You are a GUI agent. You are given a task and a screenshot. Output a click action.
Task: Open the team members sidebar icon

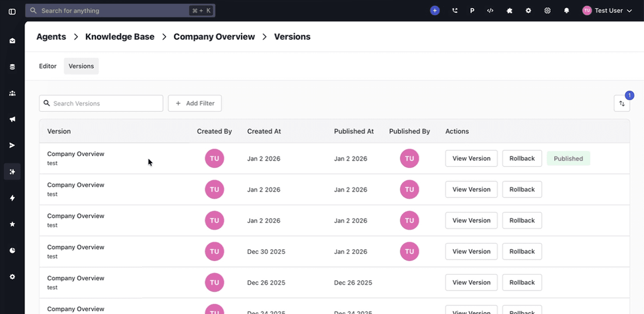coord(12,93)
